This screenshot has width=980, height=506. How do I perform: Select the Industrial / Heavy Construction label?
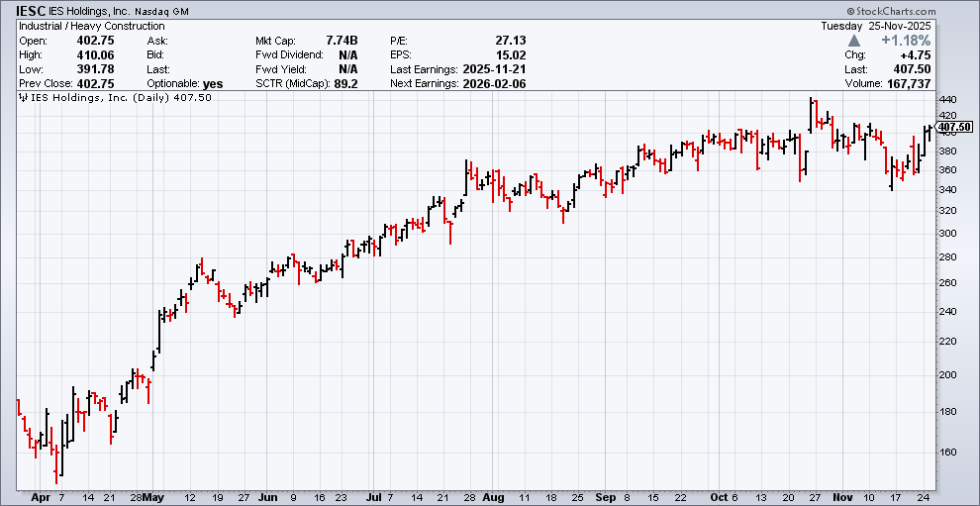point(91,26)
